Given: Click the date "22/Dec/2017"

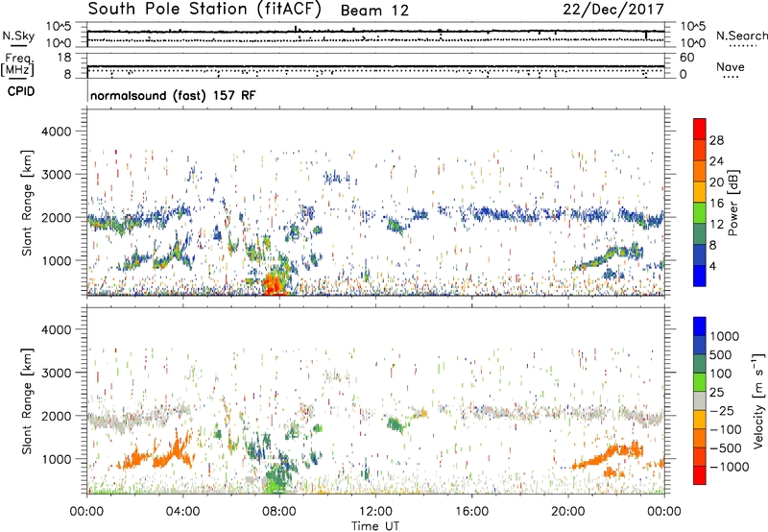Looking at the screenshot, I should click(x=613, y=10).
